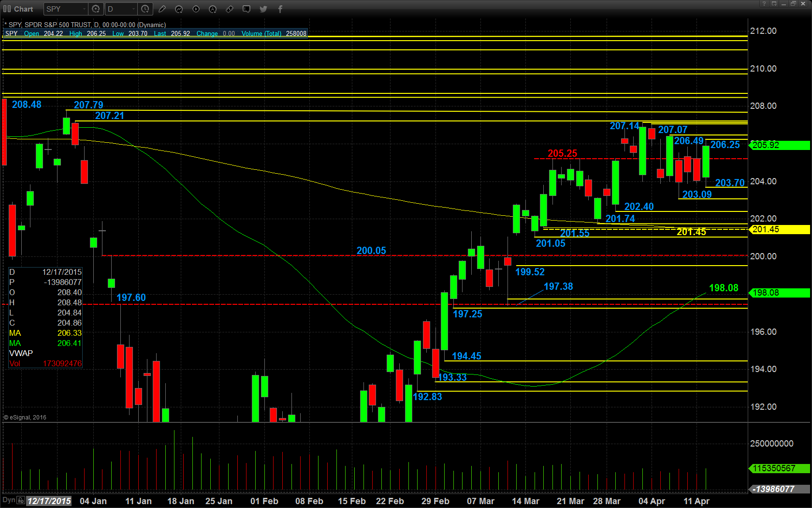
Task: Click the Volume (Total) label
Action: click(x=261, y=33)
